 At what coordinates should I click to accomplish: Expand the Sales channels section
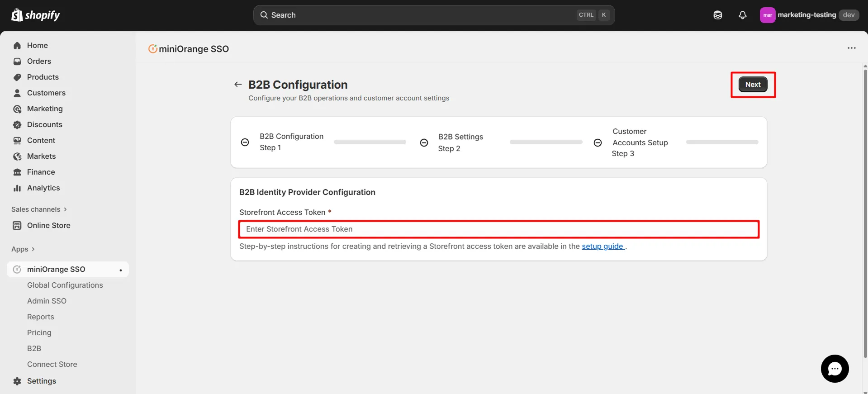[39, 209]
